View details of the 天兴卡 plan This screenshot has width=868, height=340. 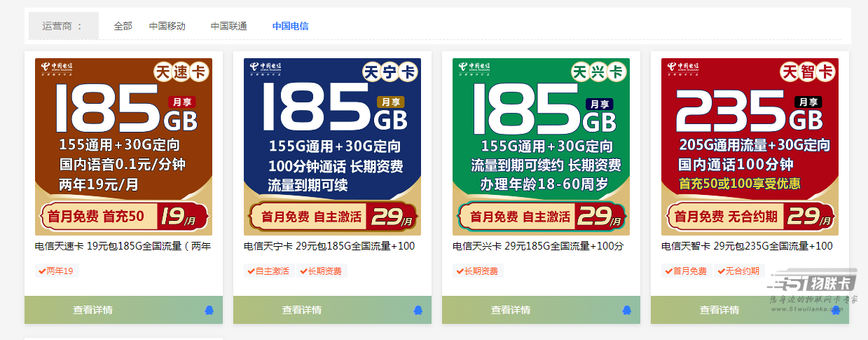coord(510,310)
